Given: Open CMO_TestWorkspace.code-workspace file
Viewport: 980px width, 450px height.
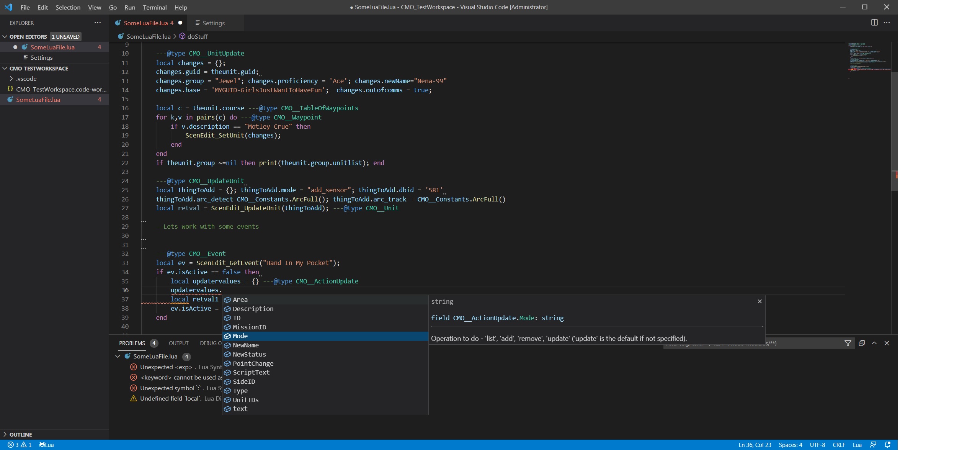Looking at the screenshot, I should (x=54, y=89).
